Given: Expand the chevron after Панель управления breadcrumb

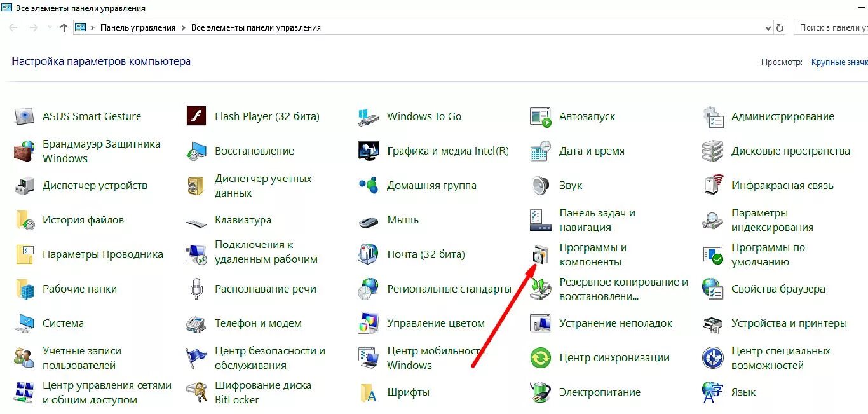Looking at the screenshot, I should click(x=182, y=28).
